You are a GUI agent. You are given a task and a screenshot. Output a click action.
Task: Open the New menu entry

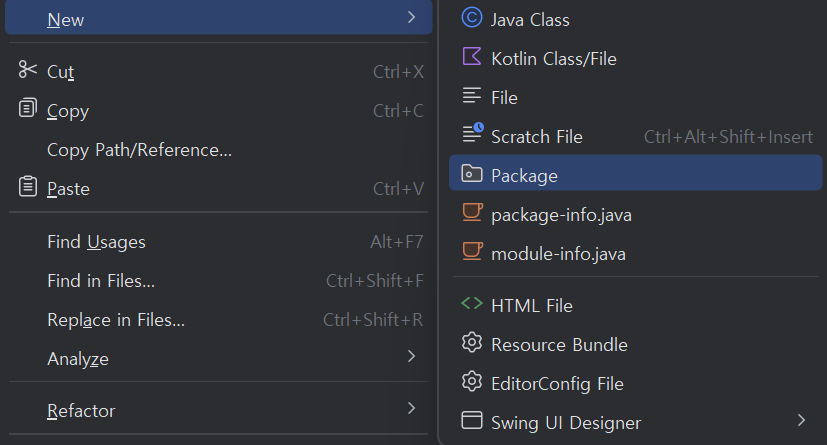tap(218, 18)
